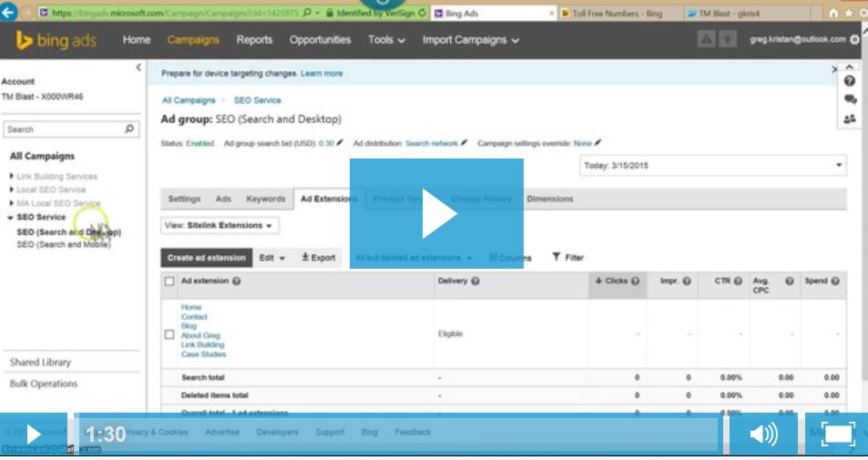Screen dimensions: 868x460
Task: Switch to the Settings tab
Action: pos(184,199)
